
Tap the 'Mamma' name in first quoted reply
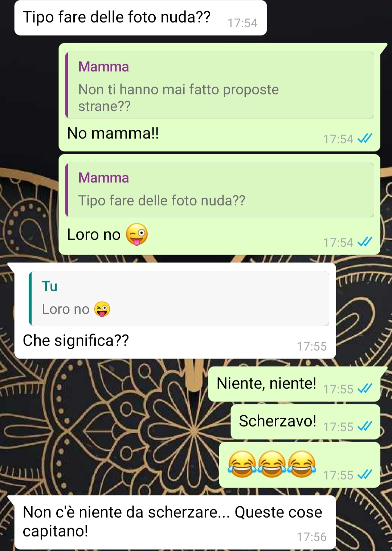[x=104, y=67]
